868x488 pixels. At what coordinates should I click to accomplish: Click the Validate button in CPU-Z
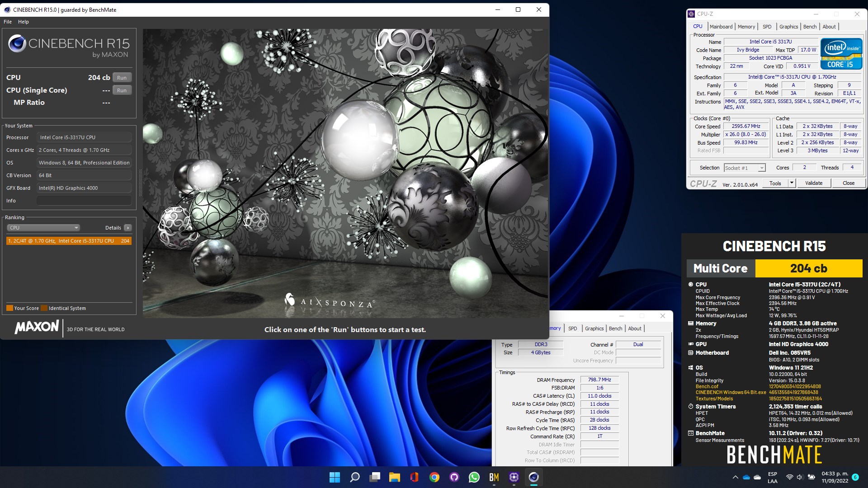pyautogui.click(x=814, y=183)
